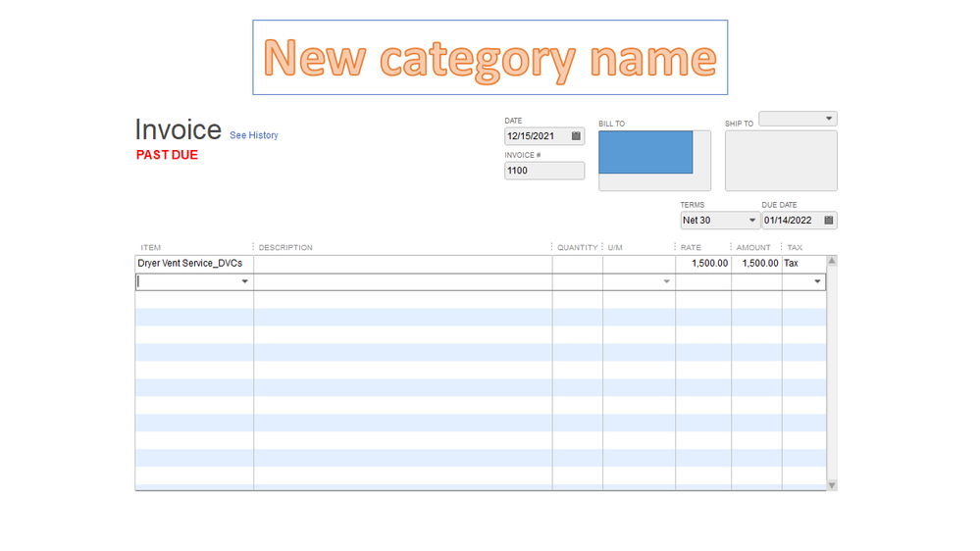The width and height of the screenshot is (980, 551).
Task: Click the Ship To address box
Action: point(781,161)
